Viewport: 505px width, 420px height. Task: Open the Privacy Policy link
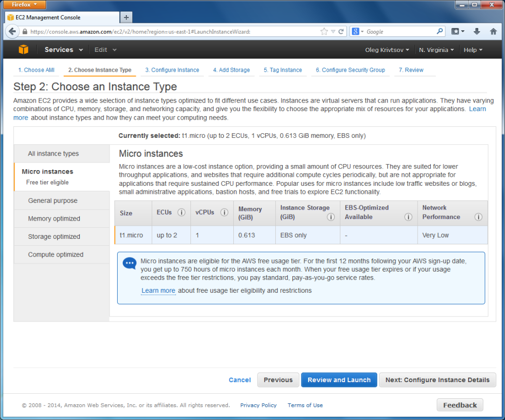(258, 405)
